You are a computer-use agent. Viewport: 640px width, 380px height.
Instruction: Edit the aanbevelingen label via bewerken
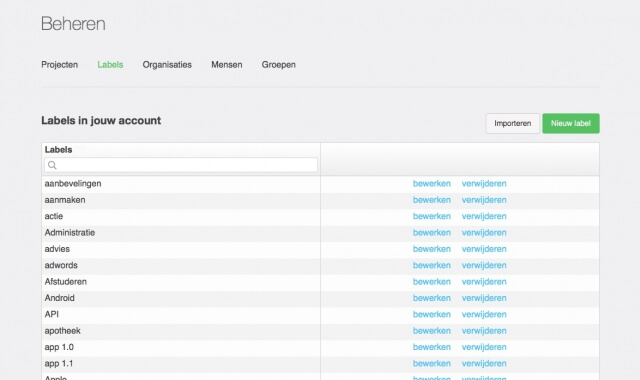(x=432, y=184)
